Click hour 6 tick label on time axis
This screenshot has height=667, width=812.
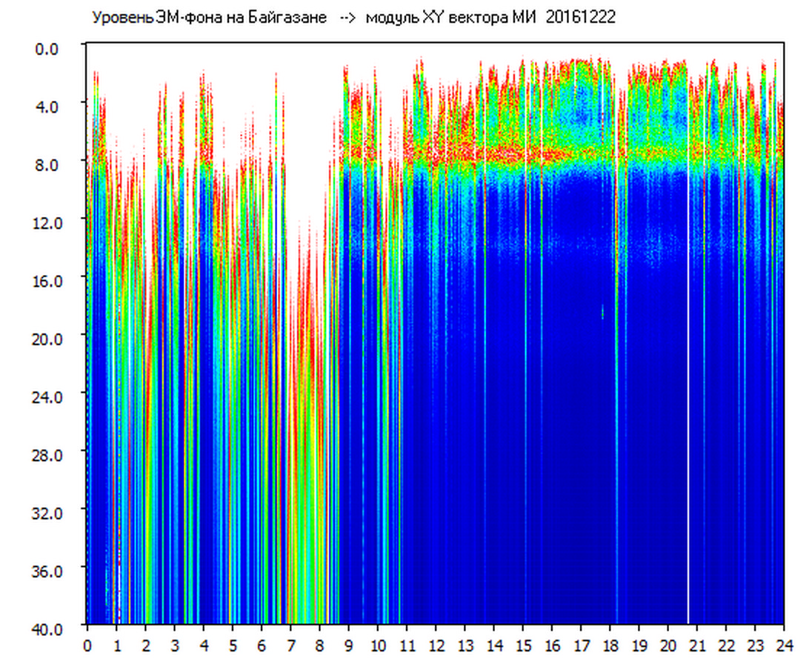pyautogui.click(x=262, y=645)
